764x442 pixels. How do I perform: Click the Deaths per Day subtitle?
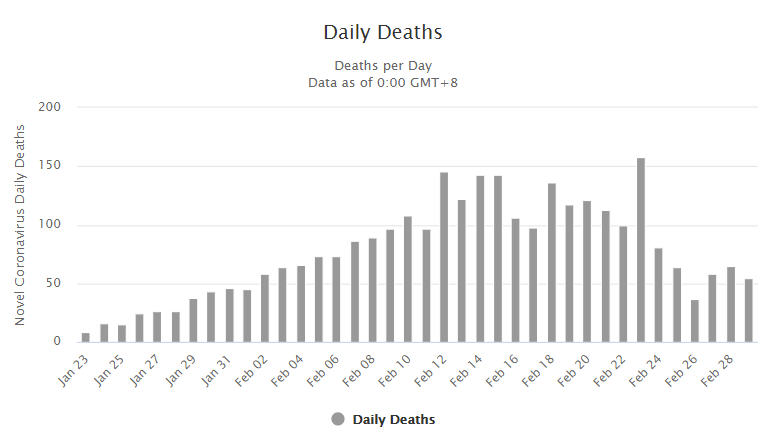[x=382, y=66]
